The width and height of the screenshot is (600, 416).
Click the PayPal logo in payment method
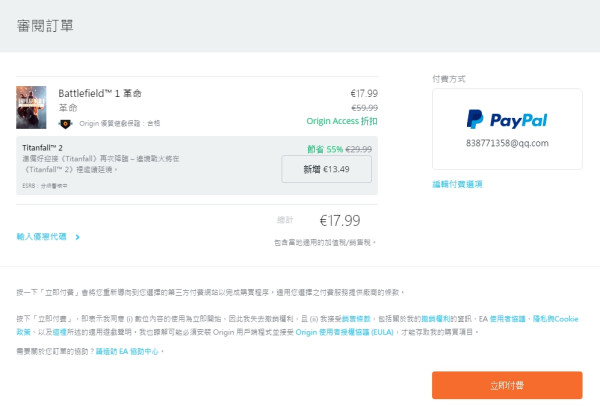pos(507,120)
